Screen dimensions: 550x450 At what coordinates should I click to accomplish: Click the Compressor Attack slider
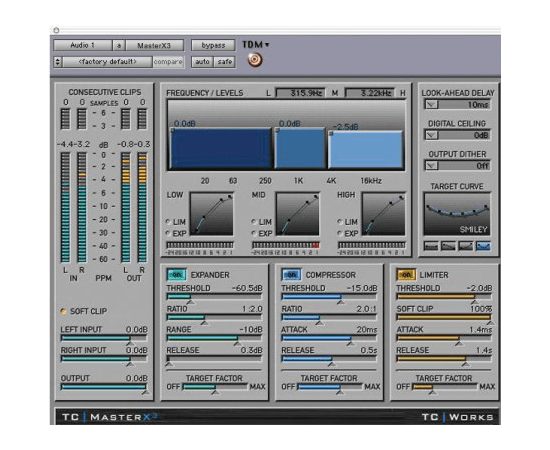pos(329,338)
